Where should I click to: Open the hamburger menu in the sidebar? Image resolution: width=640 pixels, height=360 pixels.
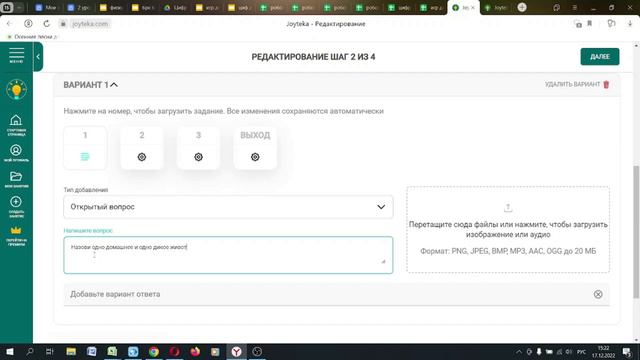click(x=16, y=55)
